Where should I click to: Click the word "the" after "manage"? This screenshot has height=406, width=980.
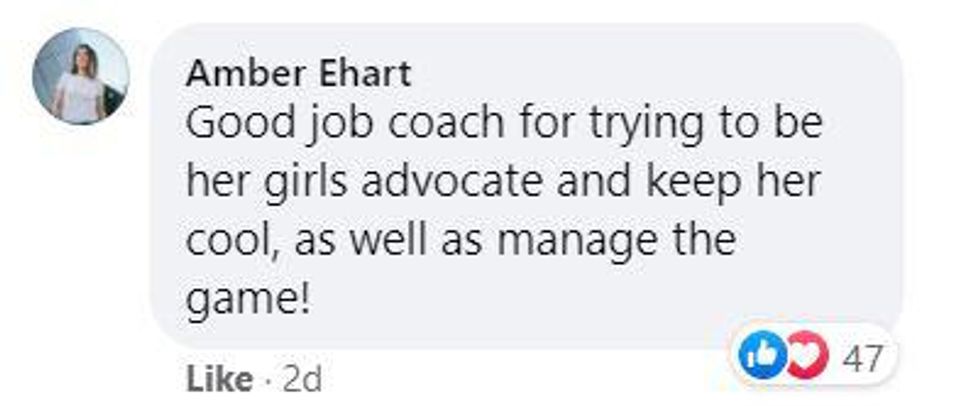(x=701, y=242)
